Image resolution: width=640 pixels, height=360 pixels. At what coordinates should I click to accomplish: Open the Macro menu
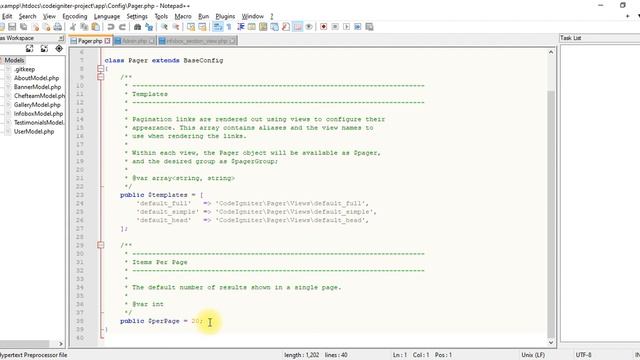click(183, 16)
